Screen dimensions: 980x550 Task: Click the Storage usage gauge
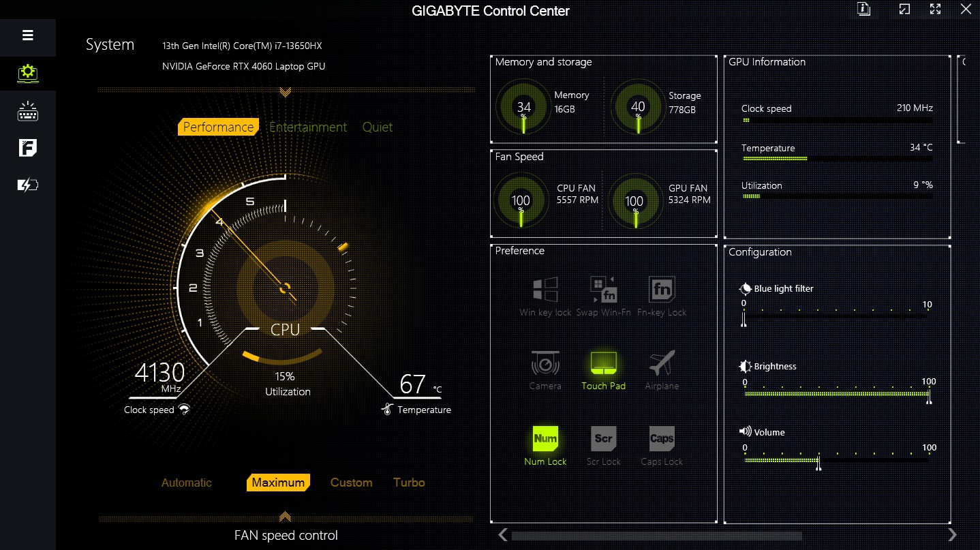click(x=637, y=107)
